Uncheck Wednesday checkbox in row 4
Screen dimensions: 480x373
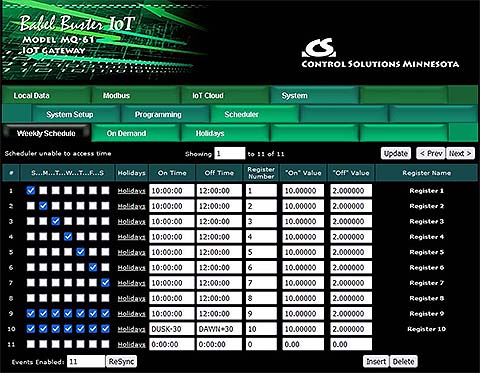click(68, 236)
